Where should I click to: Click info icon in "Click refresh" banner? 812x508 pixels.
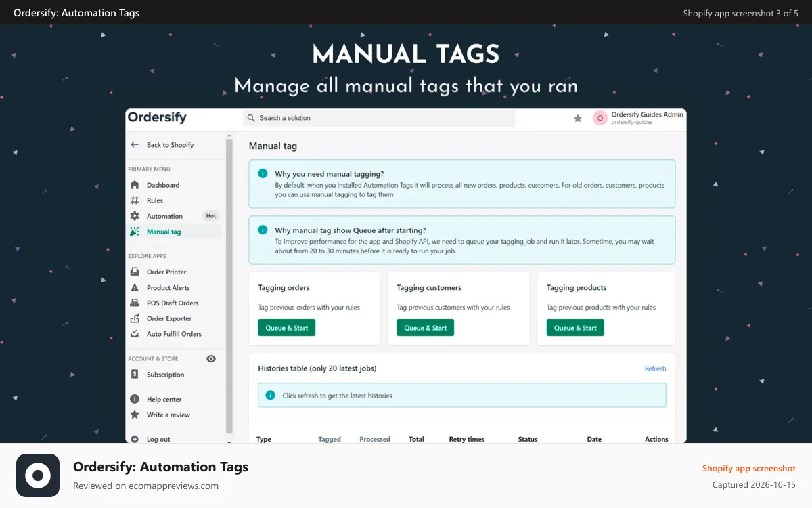point(270,395)
